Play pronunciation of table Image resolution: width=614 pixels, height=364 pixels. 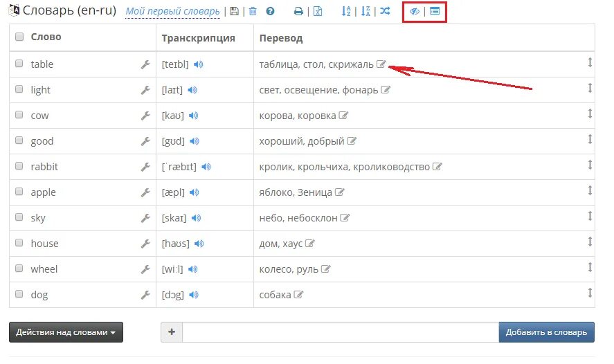(199, 64)
